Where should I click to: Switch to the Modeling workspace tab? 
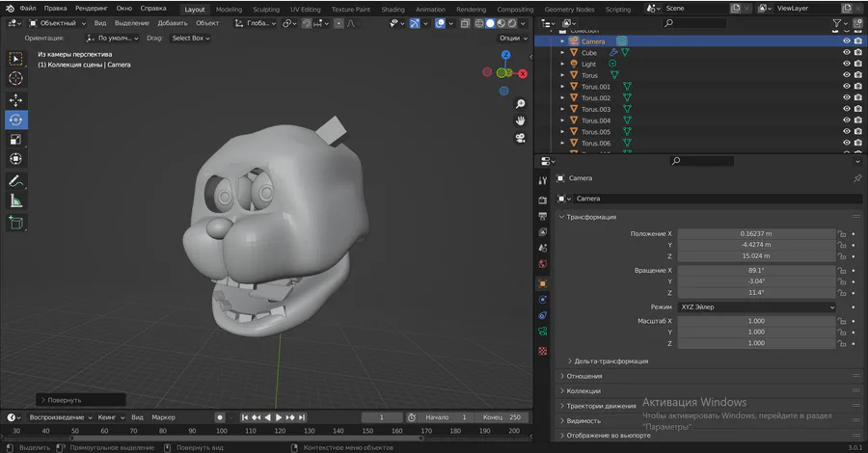click(229, 10)
